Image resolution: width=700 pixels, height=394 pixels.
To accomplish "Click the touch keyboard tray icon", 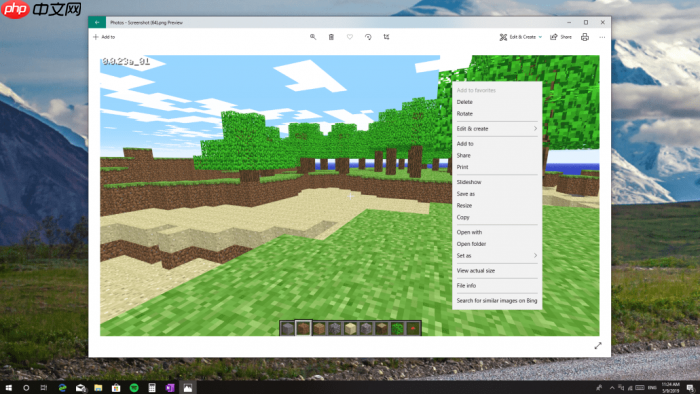I will pos(640,388).
